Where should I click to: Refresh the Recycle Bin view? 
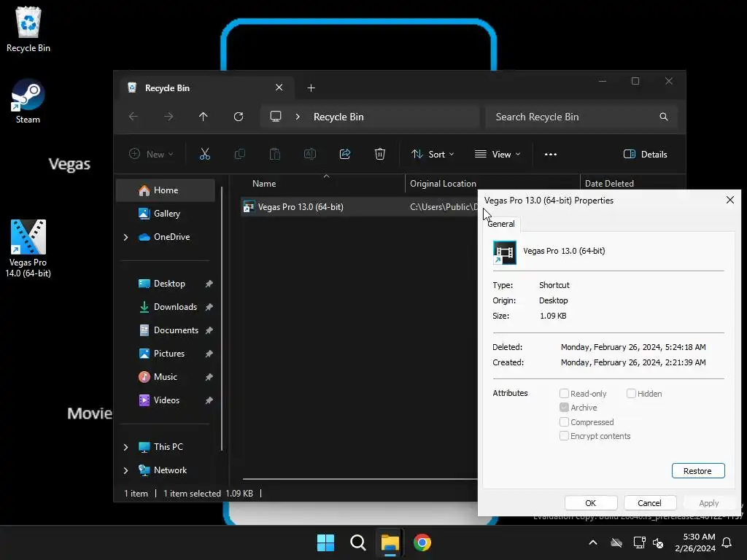pyautogui.click(x=239, y=117)
